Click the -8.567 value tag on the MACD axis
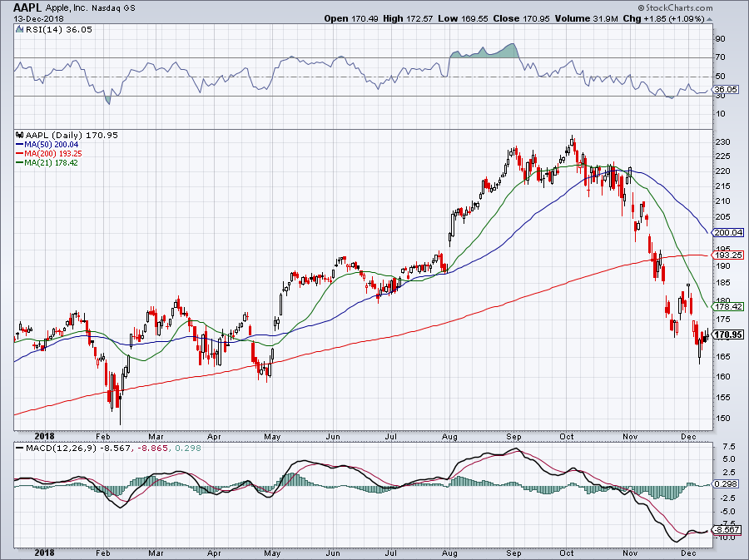Screen dimensions: 749x560 727,530
